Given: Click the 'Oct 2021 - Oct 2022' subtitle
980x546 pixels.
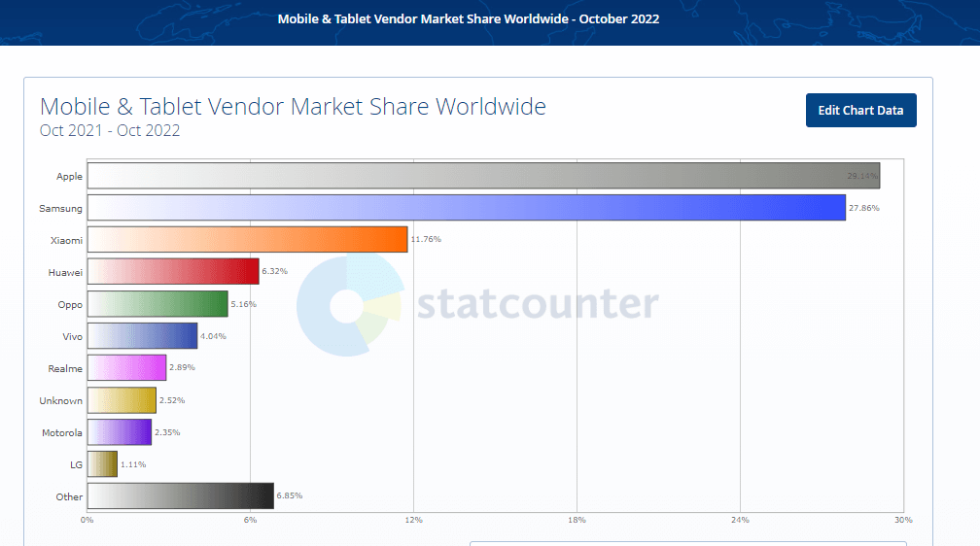Looking at the screenshot, I should point(109,130).
